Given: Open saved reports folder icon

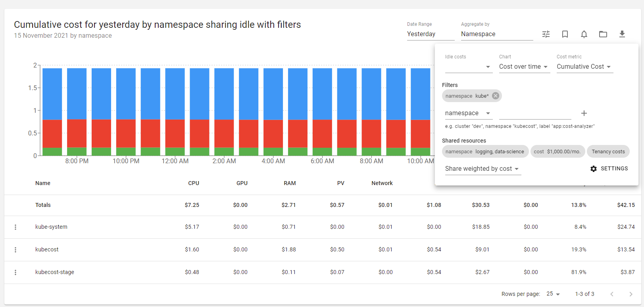Looking at the screenshot, I should coord(603,34).
